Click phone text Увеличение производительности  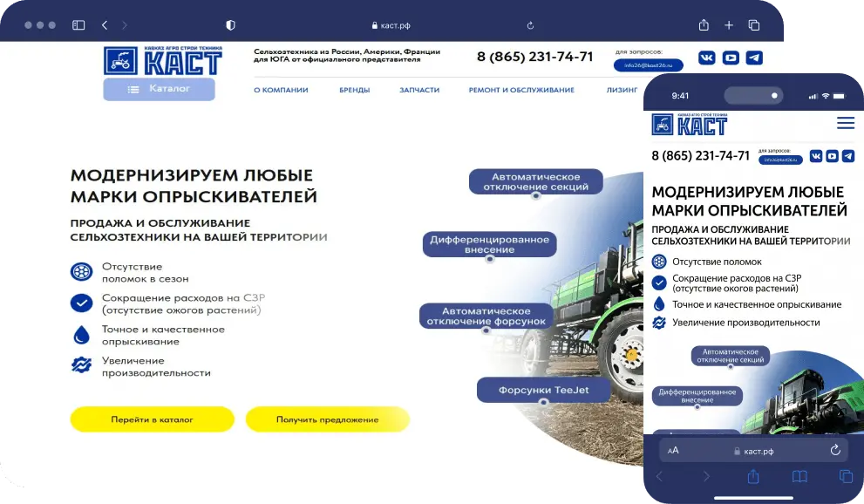coord(745,323)
